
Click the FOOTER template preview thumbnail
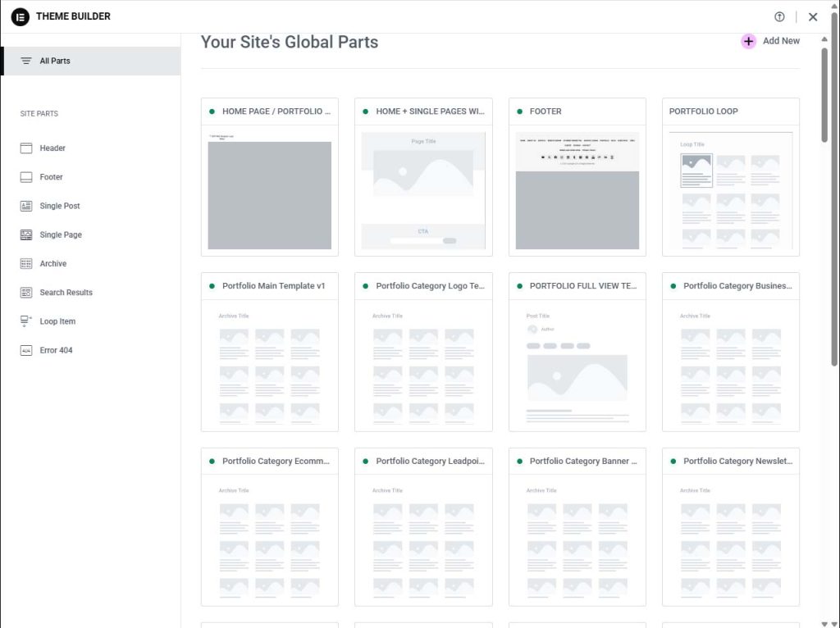(x=577, y=189)
